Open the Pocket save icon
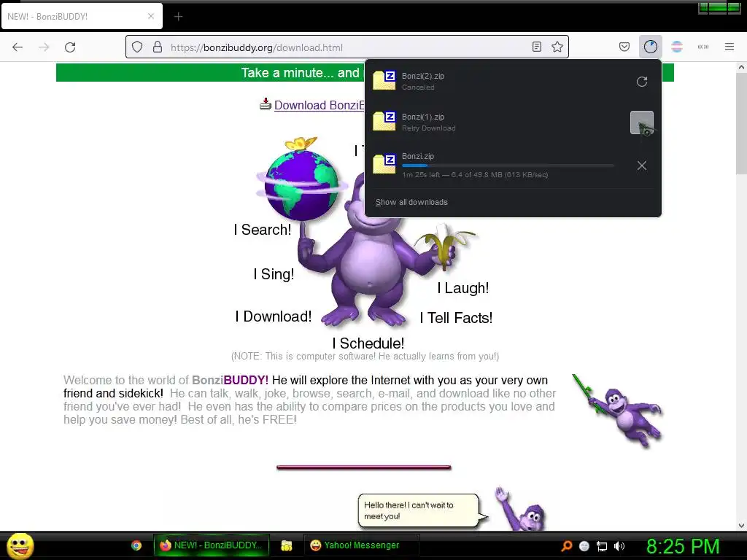Image resolution: width=747 pixels, height=560 pixels. (624, 47)
